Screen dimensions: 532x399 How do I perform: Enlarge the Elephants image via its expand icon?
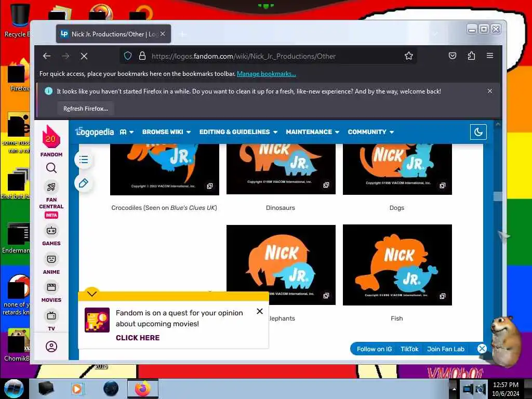coord(326,296)
